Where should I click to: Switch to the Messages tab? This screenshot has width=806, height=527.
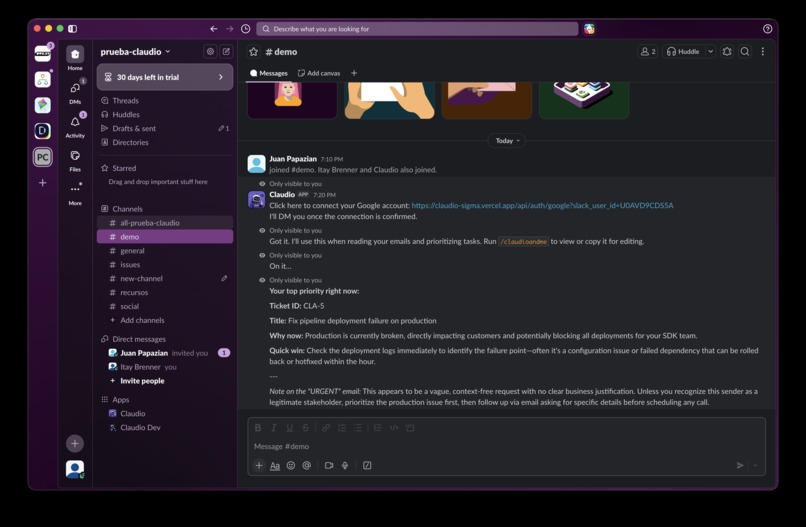click(x=268, y=73)
